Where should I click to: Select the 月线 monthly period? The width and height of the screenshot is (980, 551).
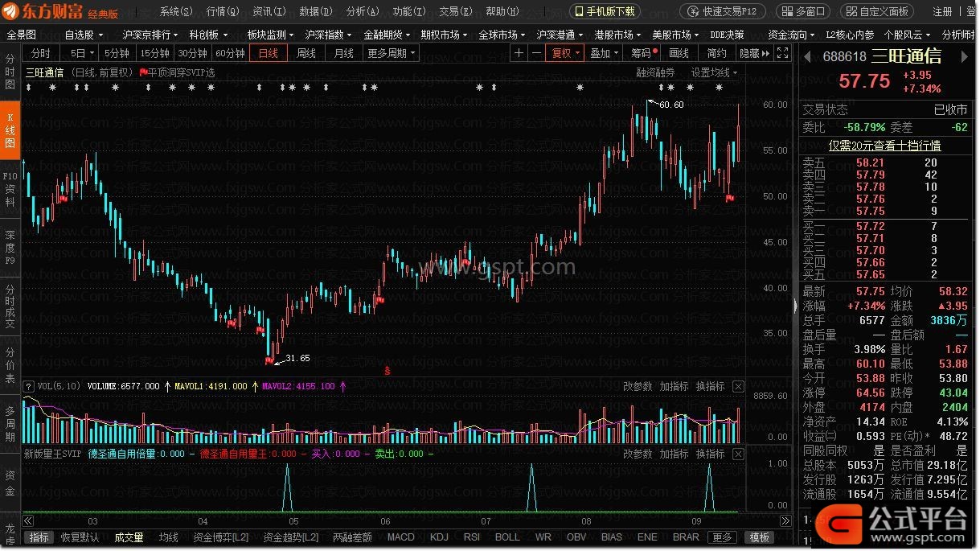click(343, 53)
